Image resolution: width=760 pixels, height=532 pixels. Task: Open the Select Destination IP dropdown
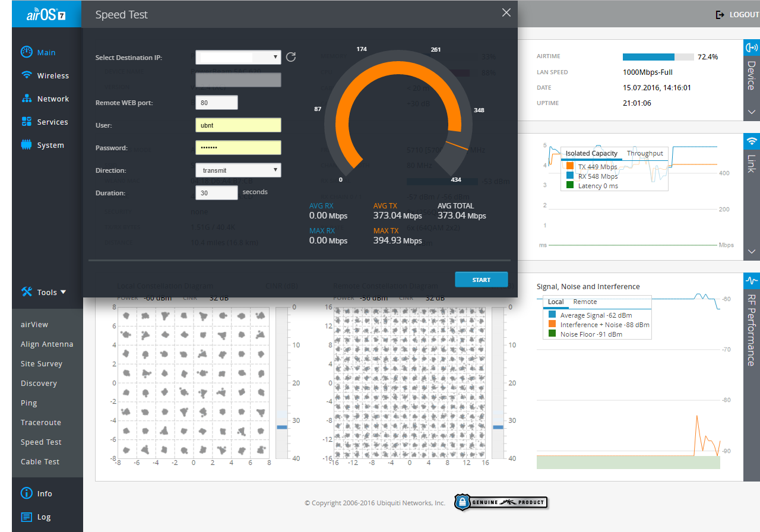click(x=238, y=57)
